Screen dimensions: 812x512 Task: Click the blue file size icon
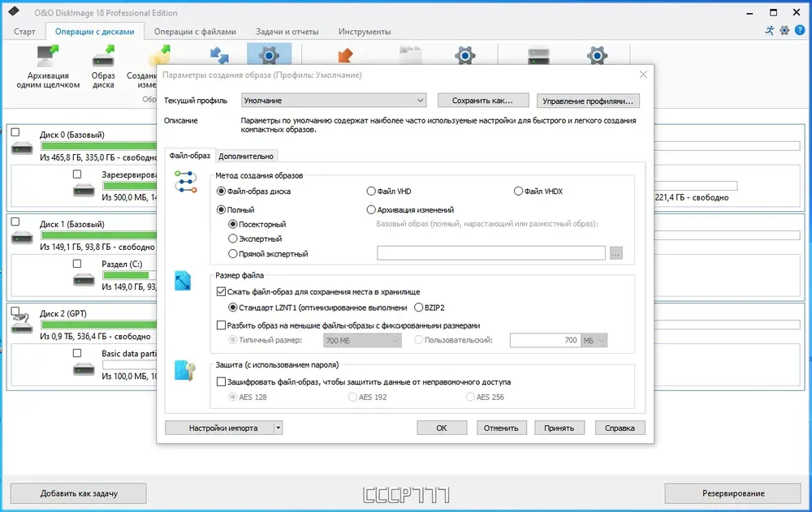[183, 281]
